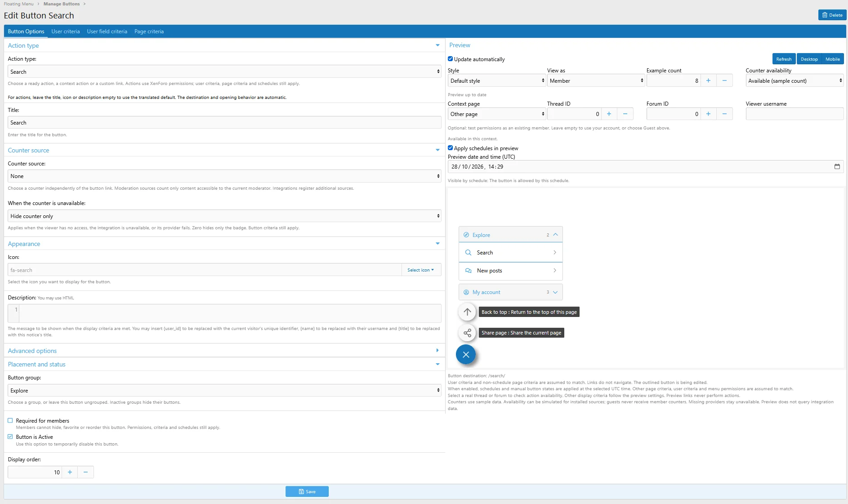Switch to the User criteria tab

66,31
